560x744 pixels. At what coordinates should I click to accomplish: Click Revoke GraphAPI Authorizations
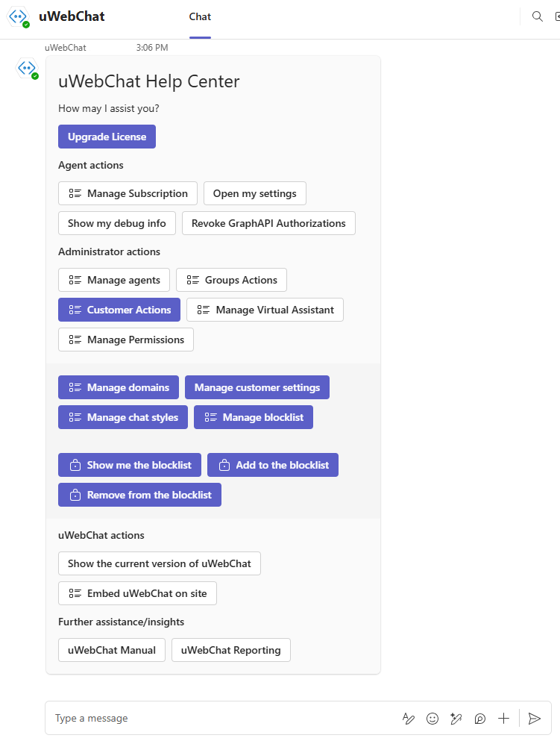[x=268, y=222]
